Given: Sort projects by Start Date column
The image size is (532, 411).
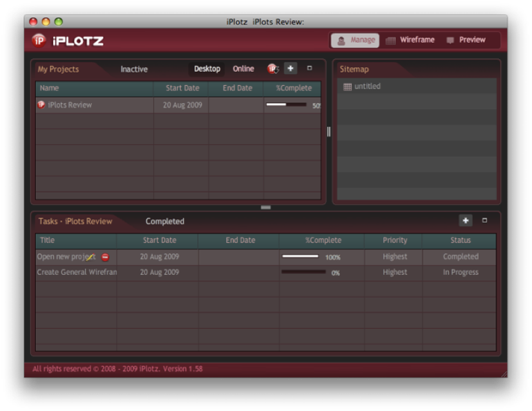Looking at the screenshot, I should [181, 88].
